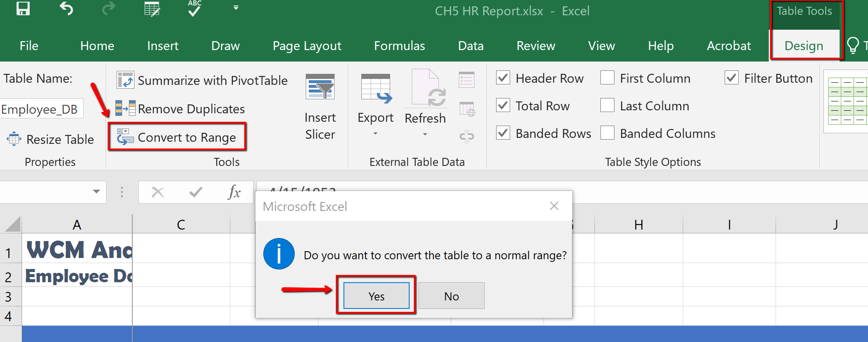
Task: Click the Insert Slicer funnel icon
Action: pos(320,87)
